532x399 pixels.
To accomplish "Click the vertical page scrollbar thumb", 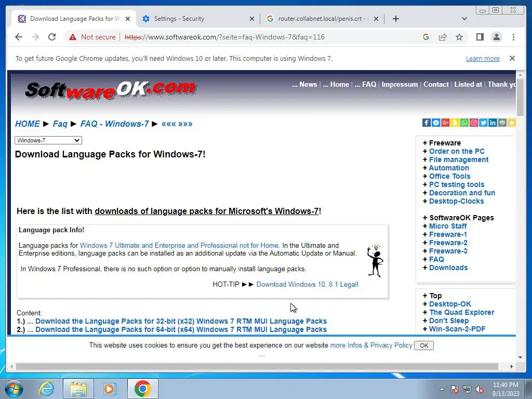I will [x=520, y=97].
